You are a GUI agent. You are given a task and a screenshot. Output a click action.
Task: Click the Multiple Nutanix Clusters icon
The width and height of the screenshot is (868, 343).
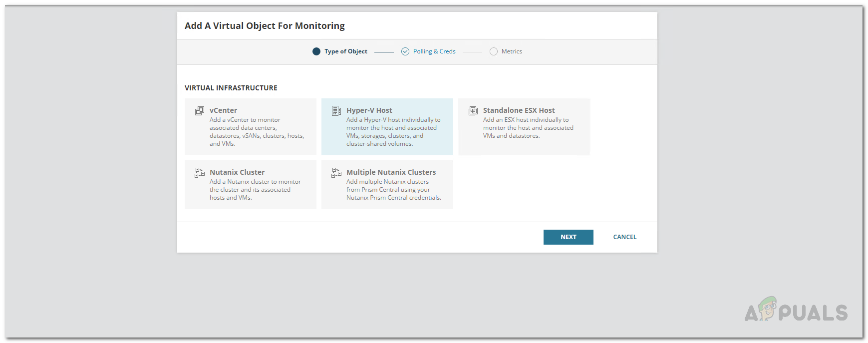click(x=336, y=173)
